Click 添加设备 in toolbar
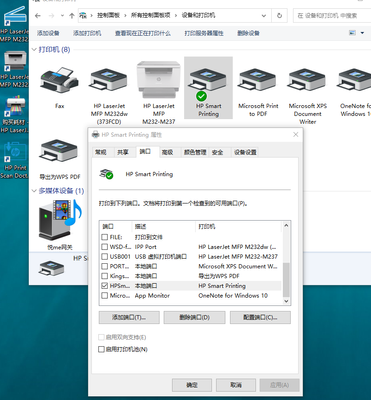 (48, 33)
